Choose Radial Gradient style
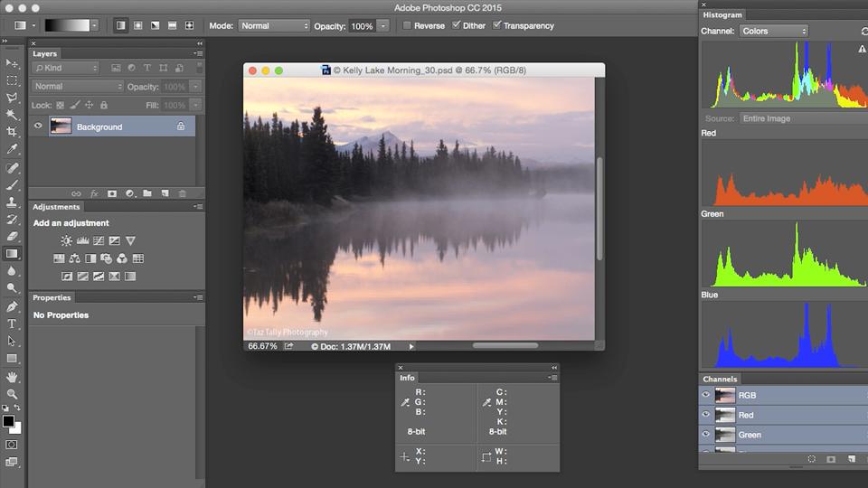 137,25
